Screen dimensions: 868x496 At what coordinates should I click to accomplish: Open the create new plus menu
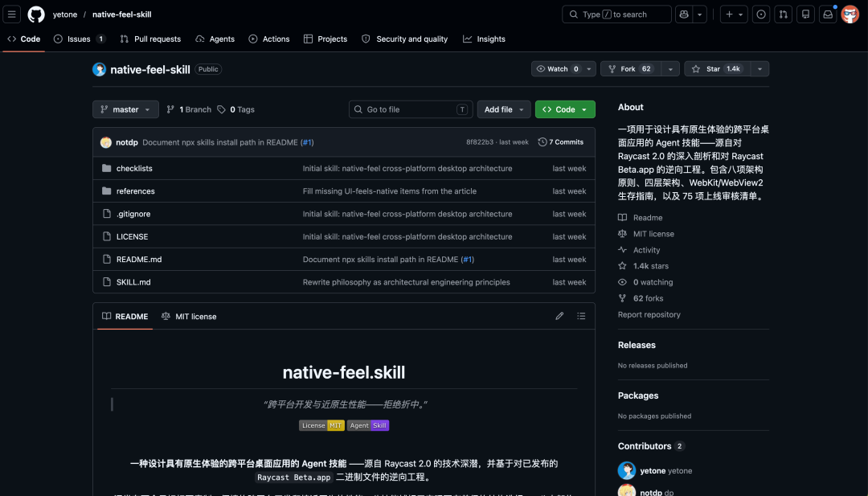(734, 14)
